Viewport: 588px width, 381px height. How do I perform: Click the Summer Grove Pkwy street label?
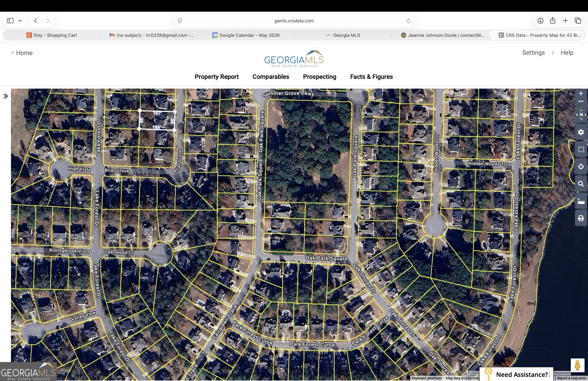288,94
